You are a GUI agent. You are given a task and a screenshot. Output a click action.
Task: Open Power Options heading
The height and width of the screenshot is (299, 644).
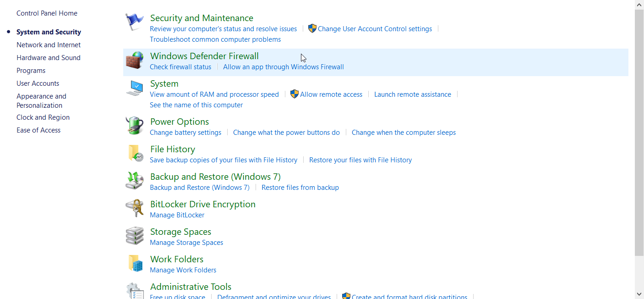click(x=180, y=122)
